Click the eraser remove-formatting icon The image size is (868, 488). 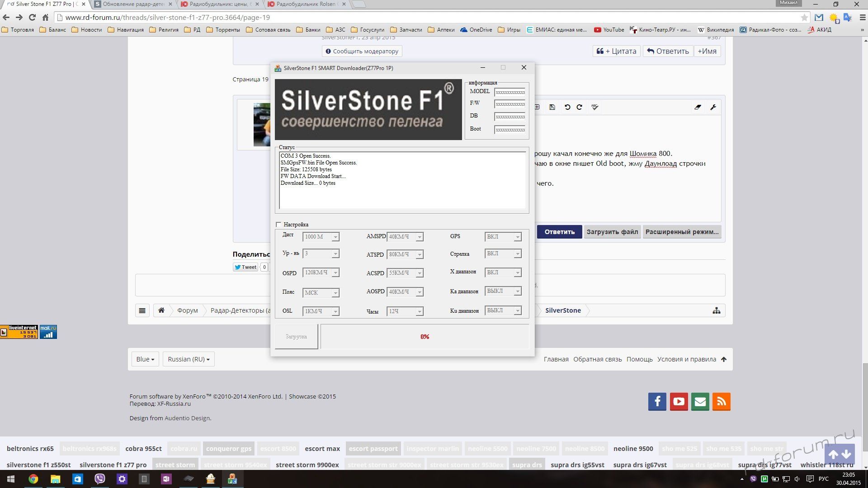[x=698, y=107]
